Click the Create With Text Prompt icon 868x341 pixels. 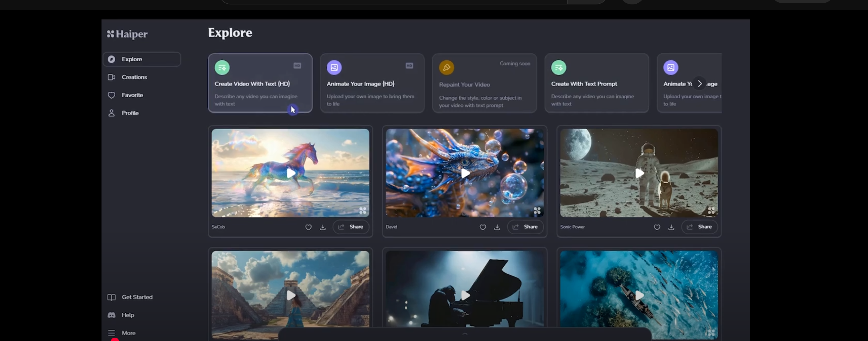point(558,67)
